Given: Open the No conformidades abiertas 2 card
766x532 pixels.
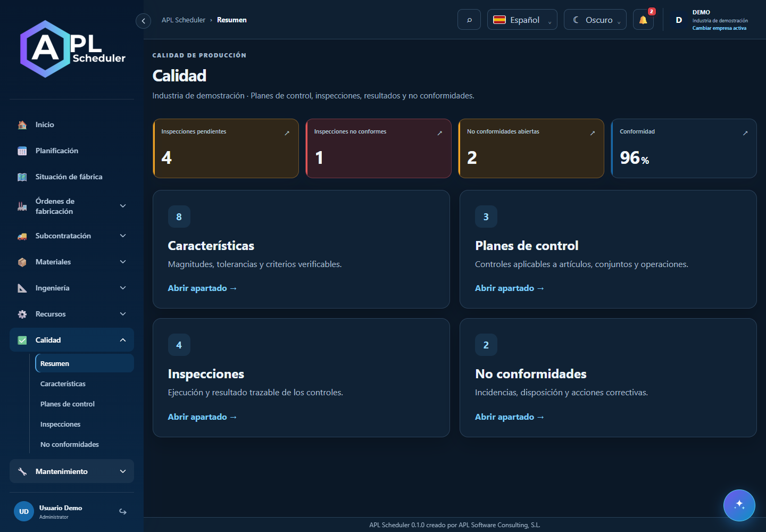Looking at the screenshot, I should (531, 148).
